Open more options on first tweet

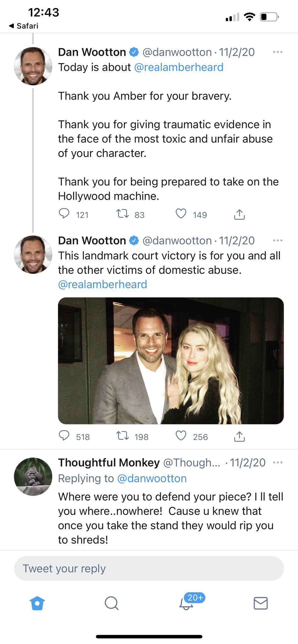point(278,52)
